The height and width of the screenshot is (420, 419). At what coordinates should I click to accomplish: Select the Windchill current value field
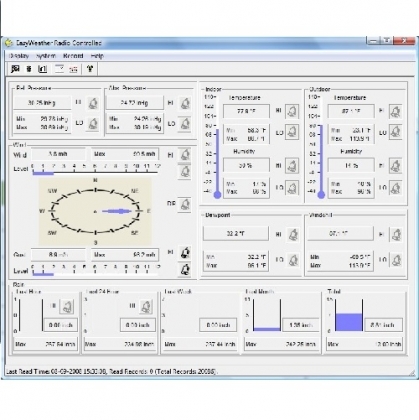[340, 234]
